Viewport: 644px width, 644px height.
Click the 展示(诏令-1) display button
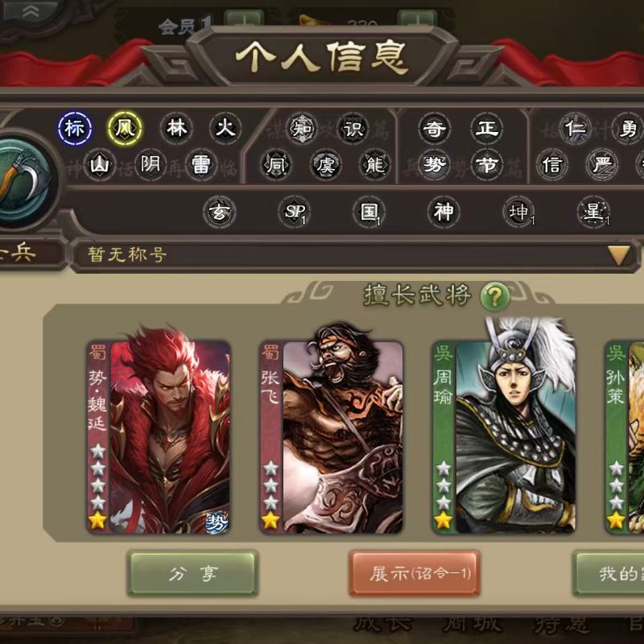tap(415, 573)
